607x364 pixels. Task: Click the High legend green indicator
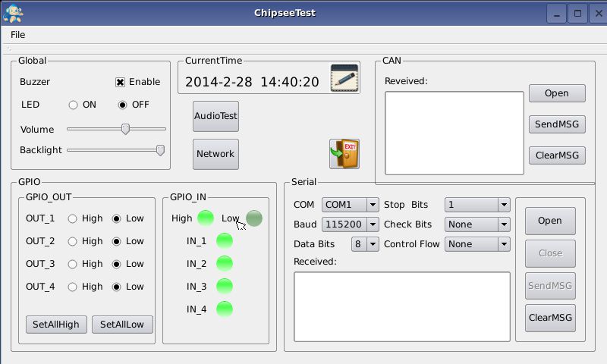point(206,218)
